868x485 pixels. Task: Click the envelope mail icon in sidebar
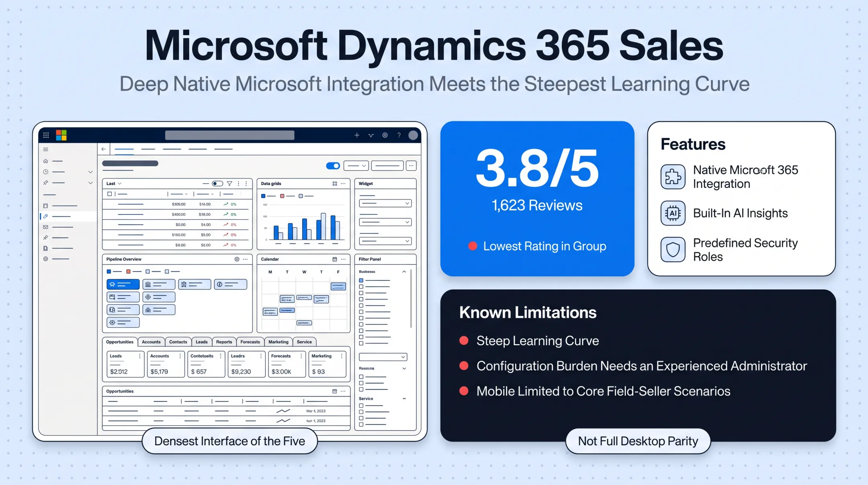46,227
